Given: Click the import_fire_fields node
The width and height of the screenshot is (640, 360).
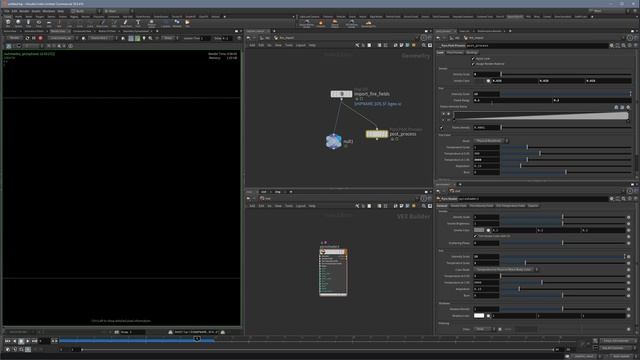Looking at the screenshot, I should 341,94.
